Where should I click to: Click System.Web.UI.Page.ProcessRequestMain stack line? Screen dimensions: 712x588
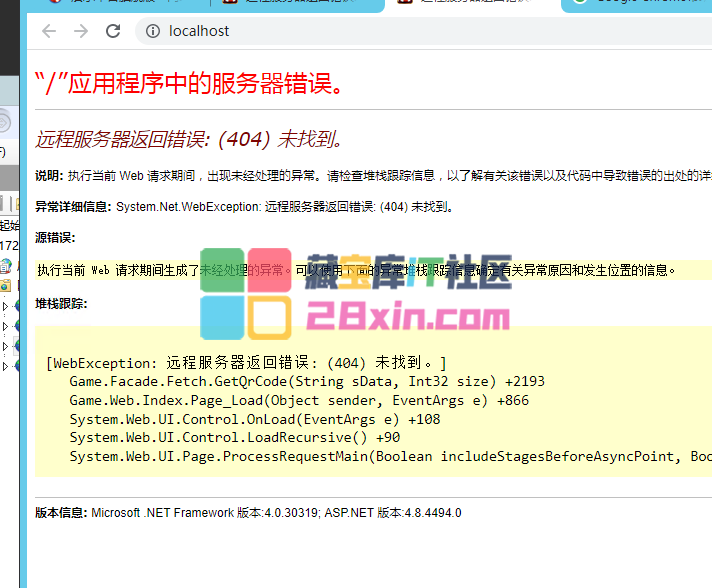coord(391,456)
